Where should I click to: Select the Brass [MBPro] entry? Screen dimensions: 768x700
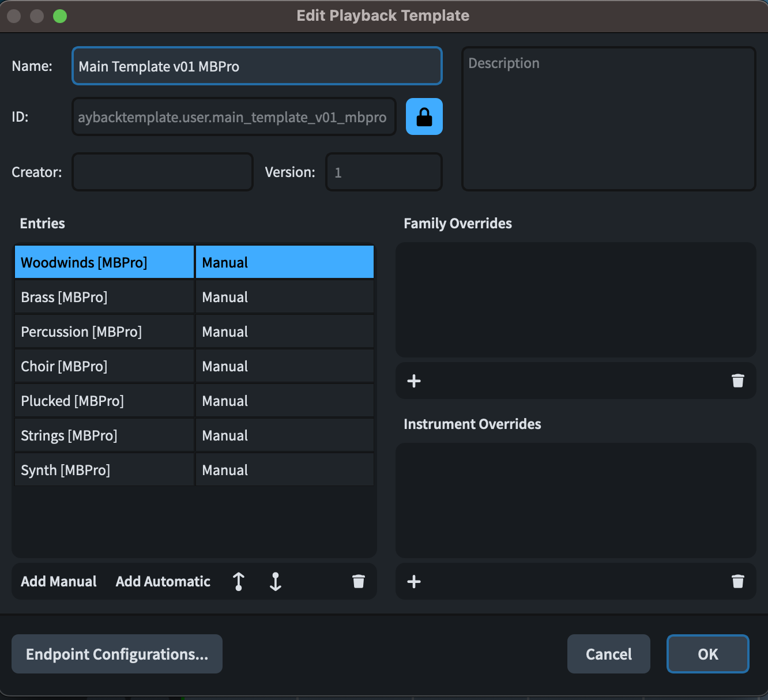(104, 297)
